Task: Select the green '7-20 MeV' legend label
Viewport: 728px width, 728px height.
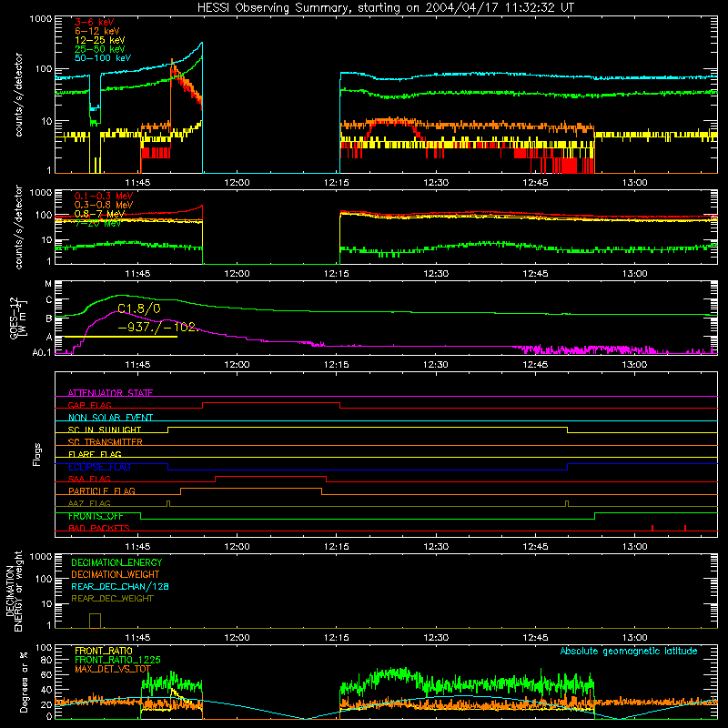Action: 97,223
